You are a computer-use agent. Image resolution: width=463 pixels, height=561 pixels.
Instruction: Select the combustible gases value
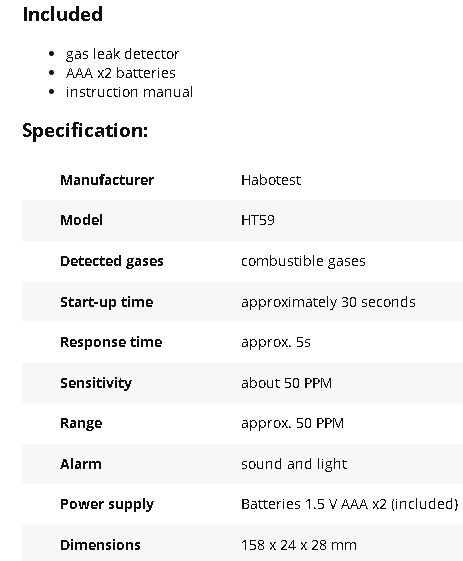303,261
